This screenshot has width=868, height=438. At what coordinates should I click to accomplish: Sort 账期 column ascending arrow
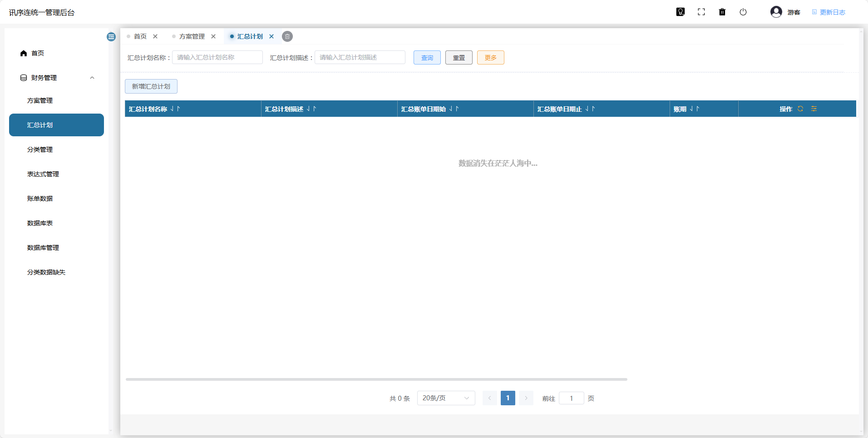point(698,109)
